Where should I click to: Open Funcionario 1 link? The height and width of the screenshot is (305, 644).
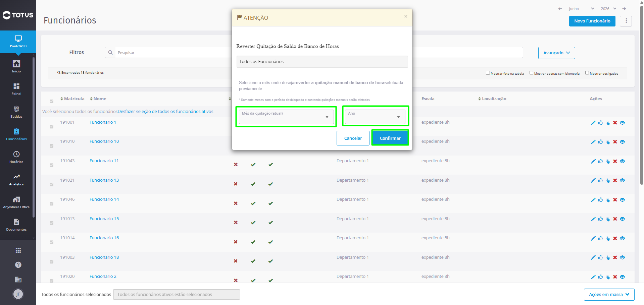click(103, 122)
